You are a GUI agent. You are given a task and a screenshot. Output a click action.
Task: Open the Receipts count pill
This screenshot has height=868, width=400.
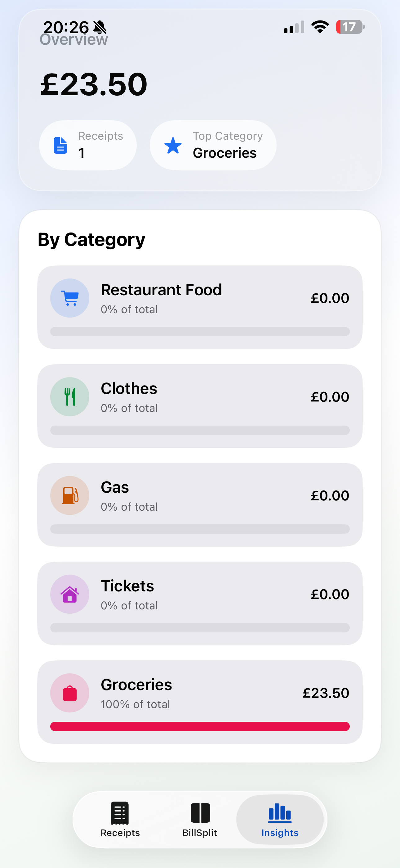88,145
